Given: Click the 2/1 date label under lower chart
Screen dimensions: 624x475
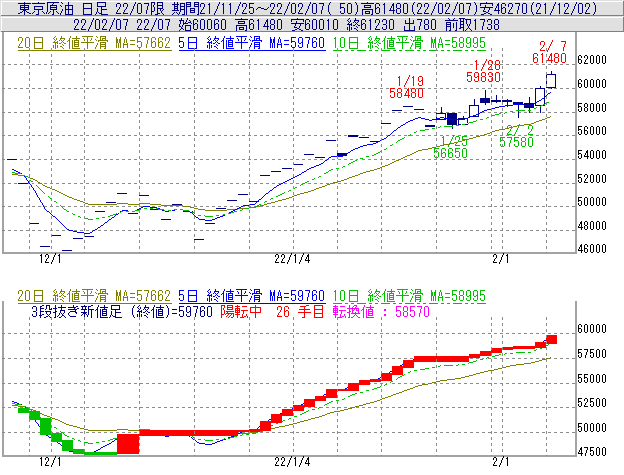Looking at the screenshot, I should click(501, 462).
